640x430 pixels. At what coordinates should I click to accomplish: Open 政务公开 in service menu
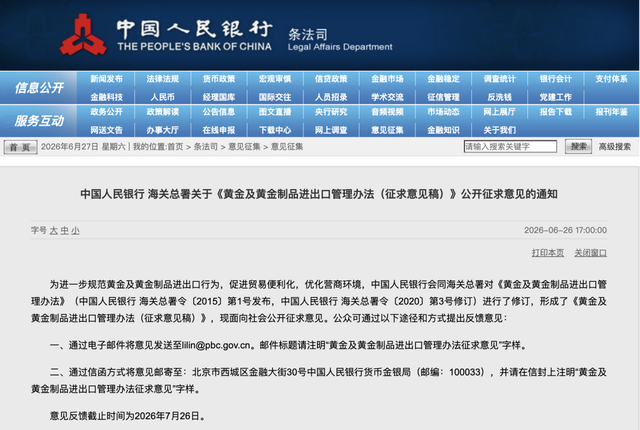(106, 112)
